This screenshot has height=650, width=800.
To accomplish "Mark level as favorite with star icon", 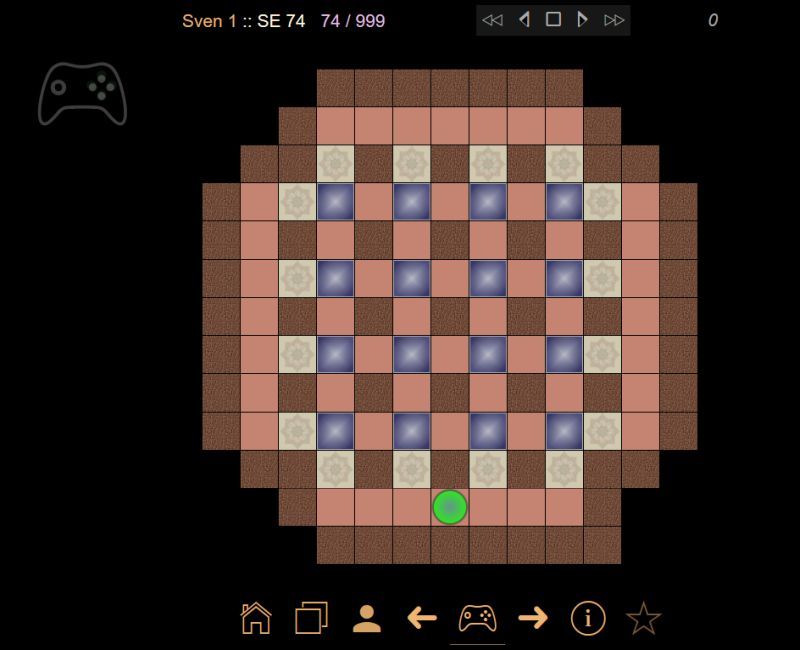I will (x=643, y=619).
